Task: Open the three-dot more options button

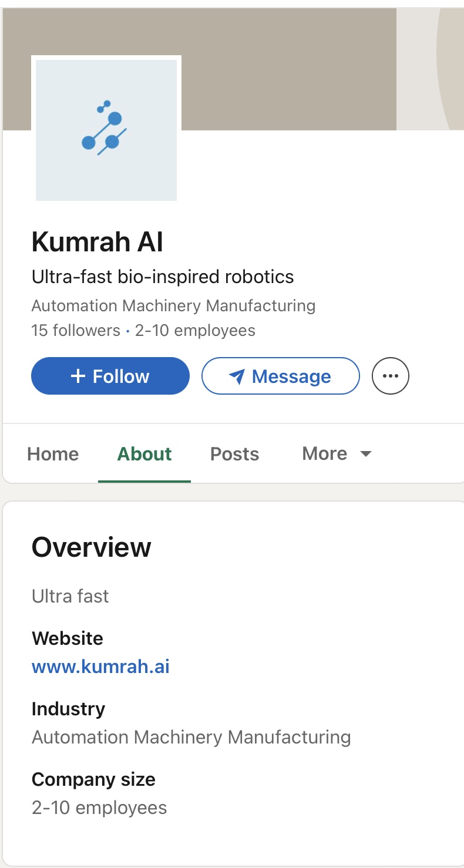Action: 391,376
